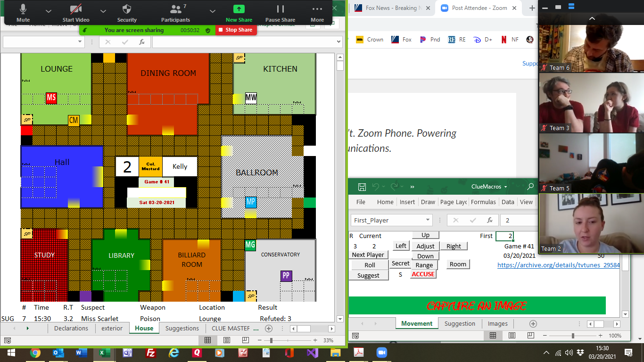Click the green CAPTURE AN IMAGE banner
Image resolution: width=644 pixels, height=362 pixels.
pyautogui.click(x=477, y=305)
